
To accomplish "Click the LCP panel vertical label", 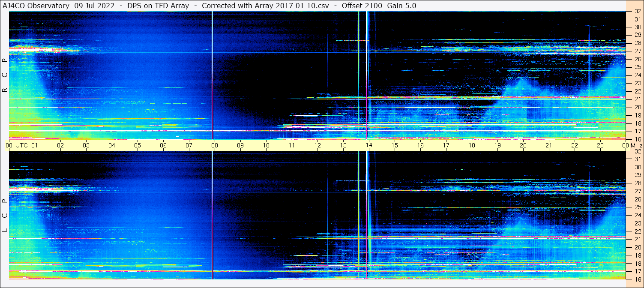I will coord(5,215).
